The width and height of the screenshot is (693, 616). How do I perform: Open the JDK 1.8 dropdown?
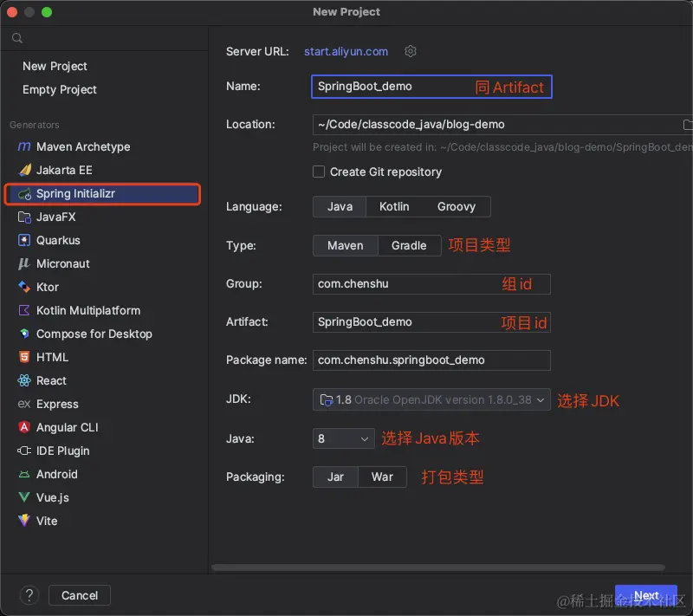tap(431, 399)
